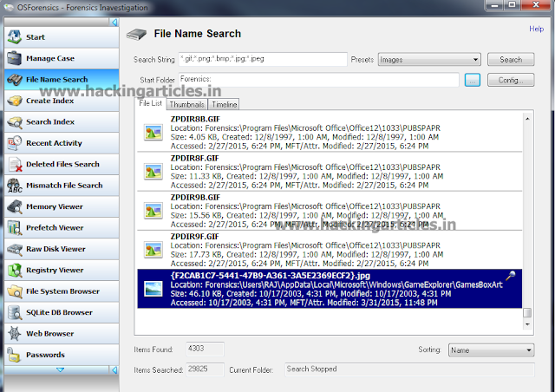Click the bottom sidebar collapse arrow
The height and width of the screenshot is (392, 555).
[x=114, y=370]
